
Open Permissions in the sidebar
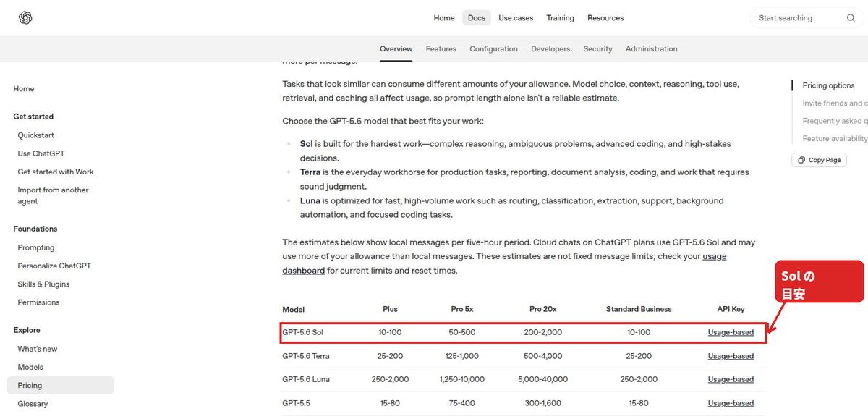click(39, 302)
